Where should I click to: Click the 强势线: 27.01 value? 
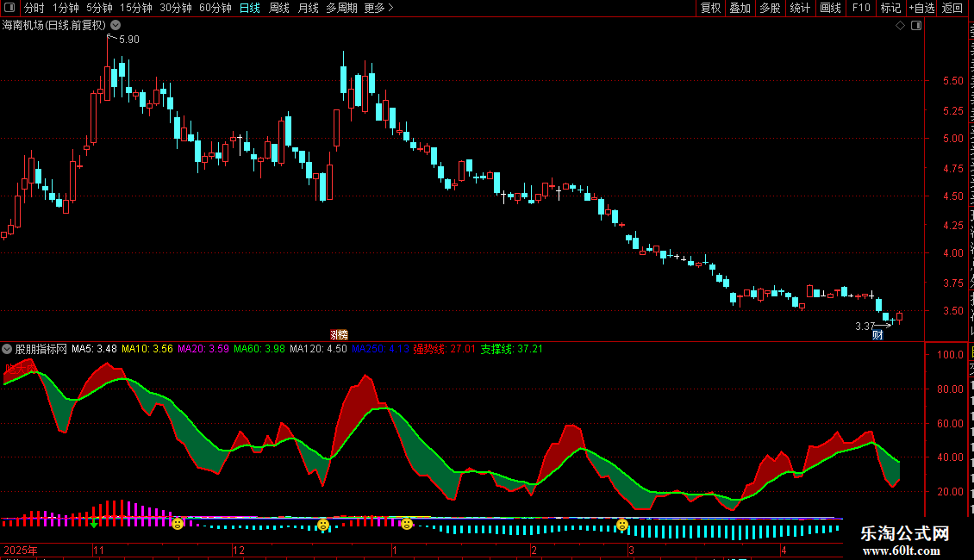pyautogui.click(x=444, y=349)
